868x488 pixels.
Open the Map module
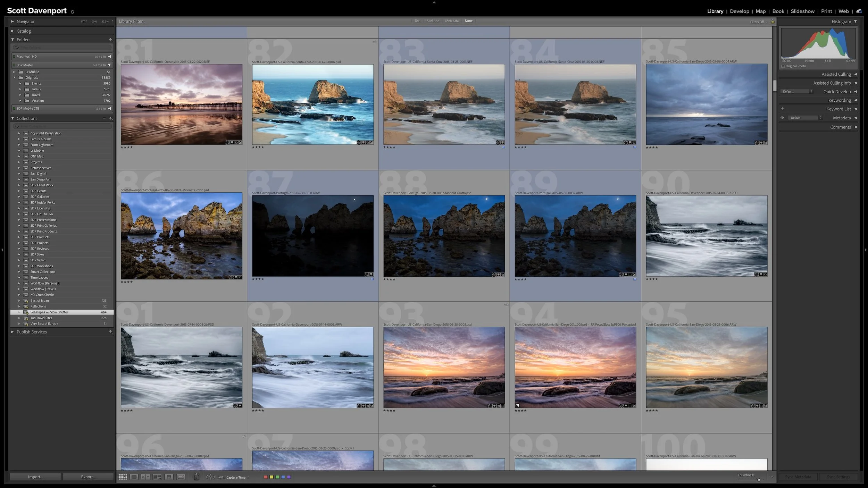(761, 11)
